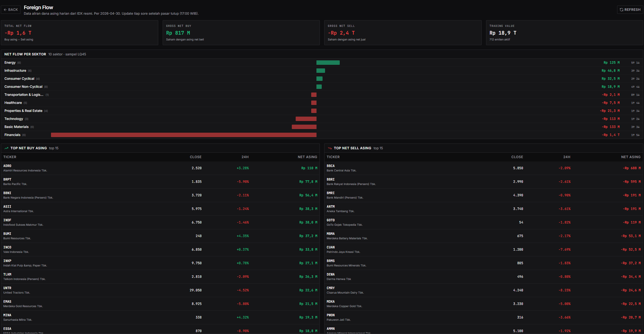The image size is (644, 334).
Task: Click the Consumer Cyclical sector label
Action: pyautogui.click(x=19, y=79)
